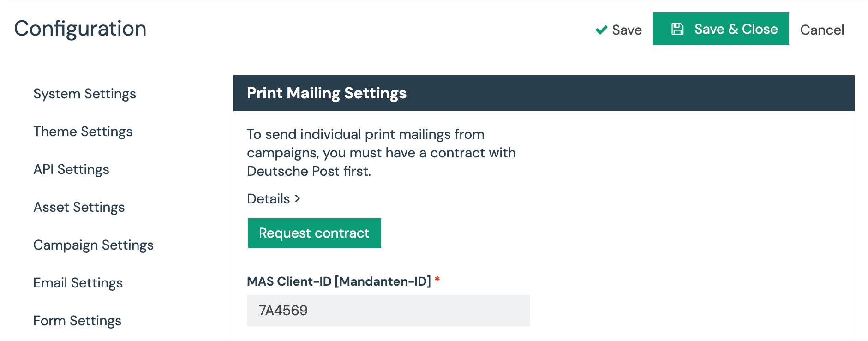The height and width of the screenshot is (341, 868).
Task: Apply changes with the Save text button
Action: pyautogui.click(x=619, y=30)
